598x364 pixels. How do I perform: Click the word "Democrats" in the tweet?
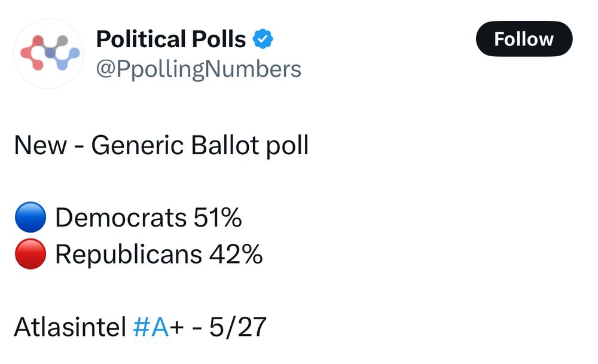click(x=121, y=219)
